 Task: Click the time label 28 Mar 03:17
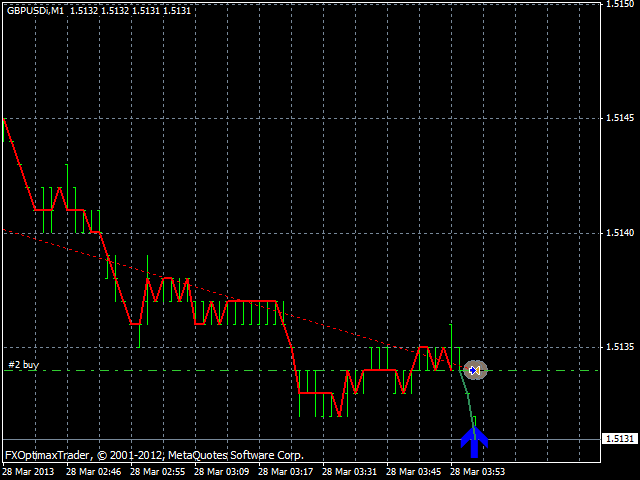coord(286,472)
